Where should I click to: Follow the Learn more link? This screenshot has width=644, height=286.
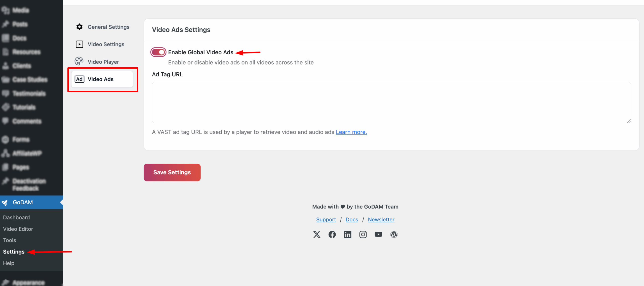pos(351,132)
